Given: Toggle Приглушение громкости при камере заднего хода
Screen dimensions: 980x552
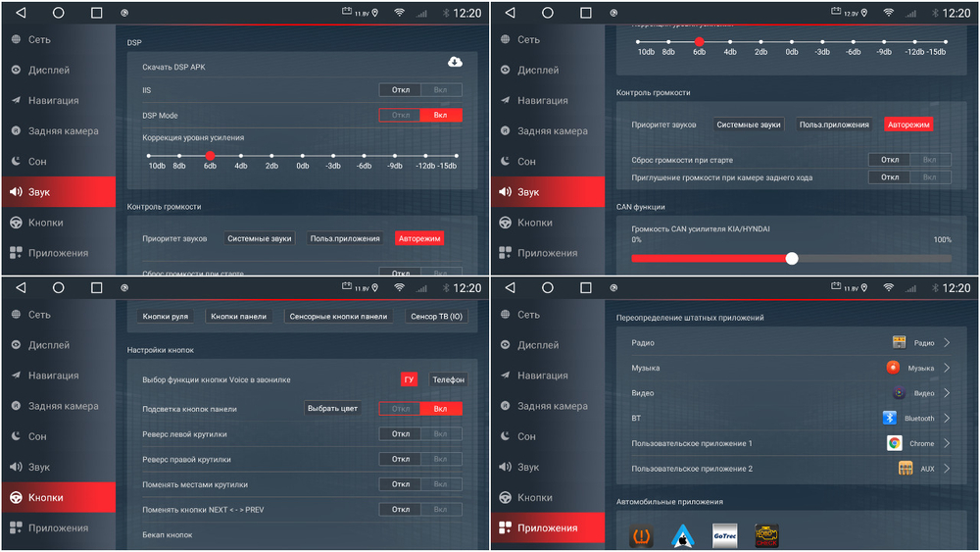Looking at the screenshot, I should (x=910, y=177).
